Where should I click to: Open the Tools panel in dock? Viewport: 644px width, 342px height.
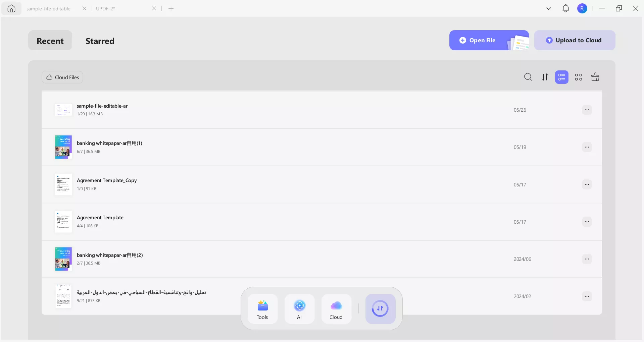point(262,309)
